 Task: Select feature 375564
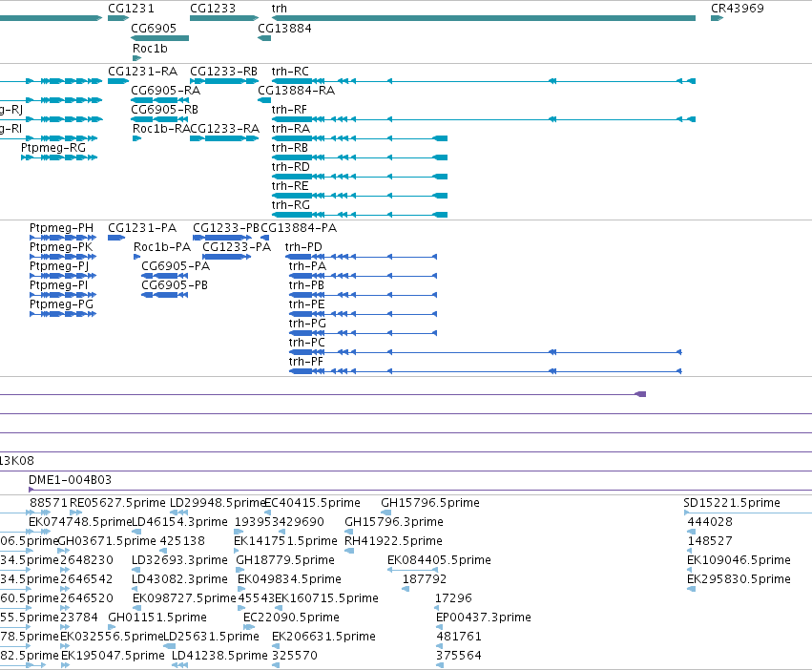click(440, 665)
